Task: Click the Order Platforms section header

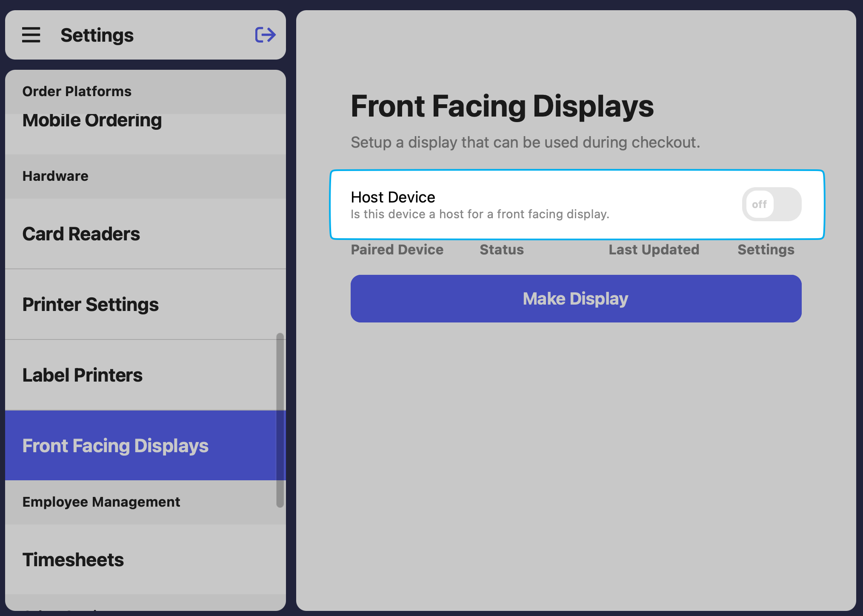Action: tap(77, 91)
